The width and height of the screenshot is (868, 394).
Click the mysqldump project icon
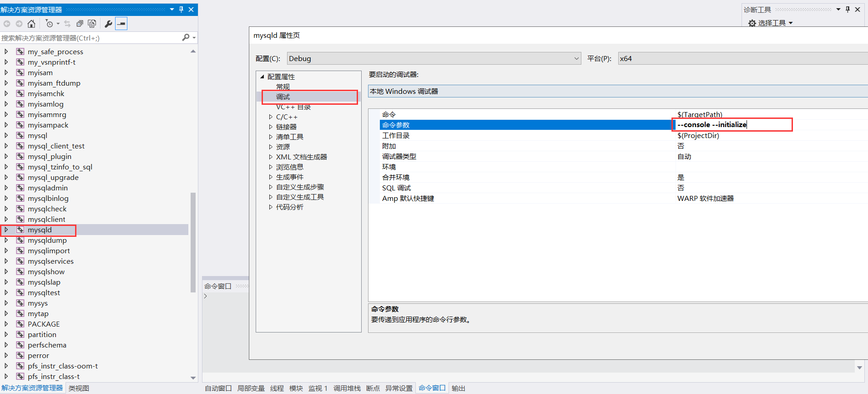pos(20,240)
